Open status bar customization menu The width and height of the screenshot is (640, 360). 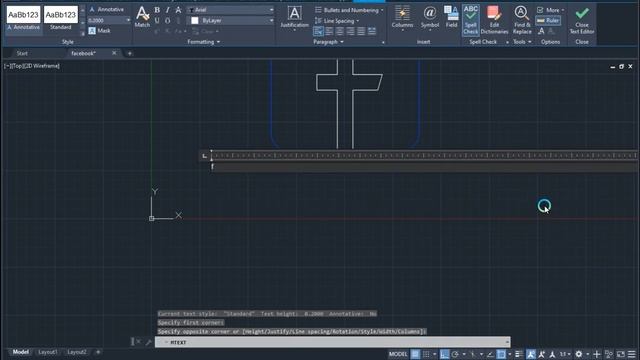(632, 354)
